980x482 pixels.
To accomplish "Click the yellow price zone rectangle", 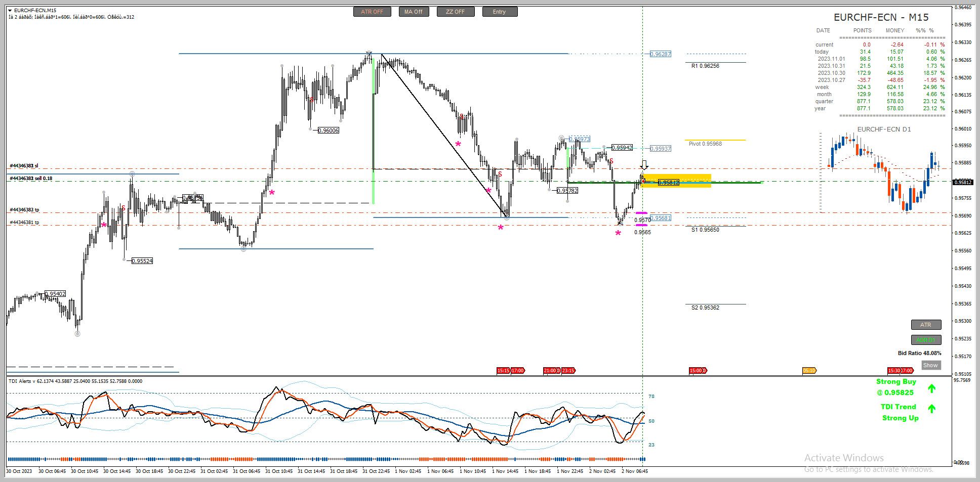I will point(676,181).
